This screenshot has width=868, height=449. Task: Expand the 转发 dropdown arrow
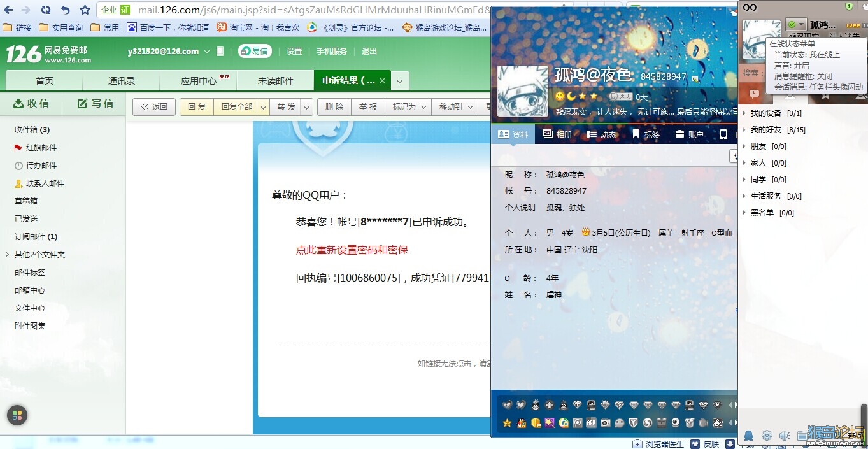pos(306,107)
